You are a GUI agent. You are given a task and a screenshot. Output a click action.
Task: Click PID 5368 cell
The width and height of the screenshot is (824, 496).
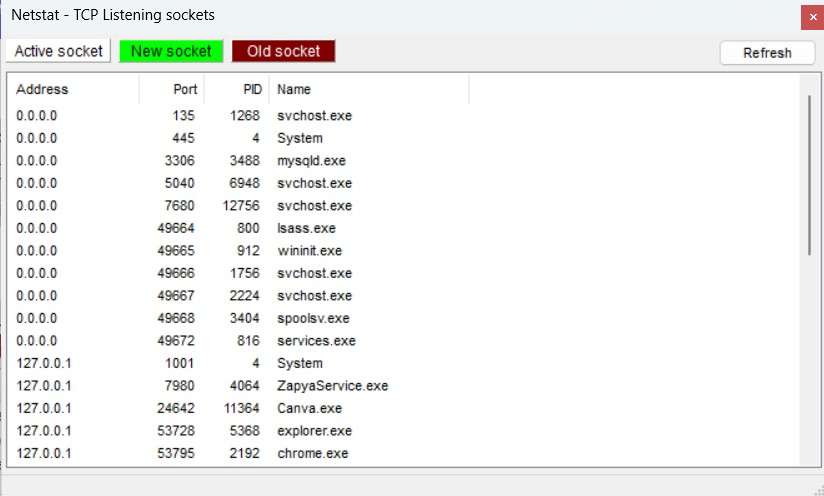point(244,431)
